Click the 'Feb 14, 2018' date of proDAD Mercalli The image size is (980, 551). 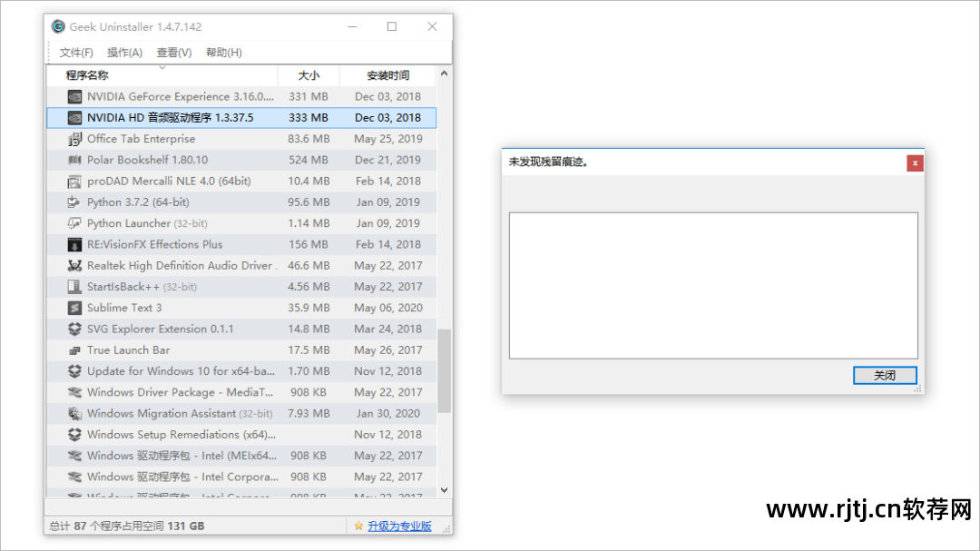click(x=388, y=182)
